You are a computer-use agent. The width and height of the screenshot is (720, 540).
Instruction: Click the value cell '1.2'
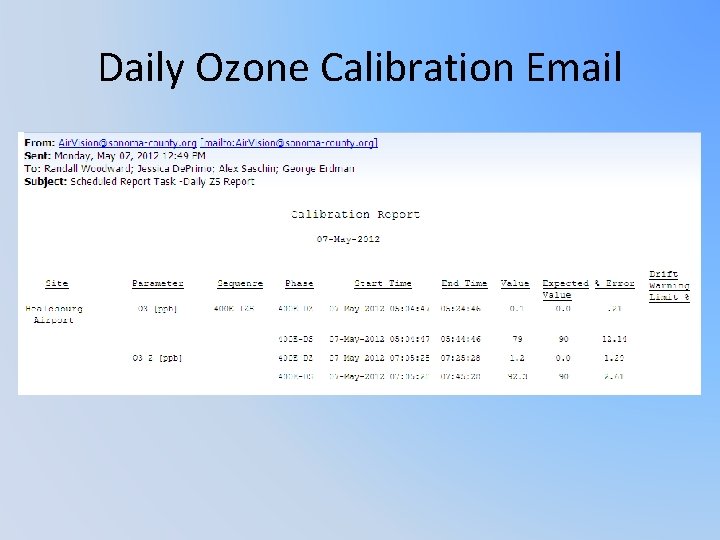pyautogui.click(x=517, y=358)
